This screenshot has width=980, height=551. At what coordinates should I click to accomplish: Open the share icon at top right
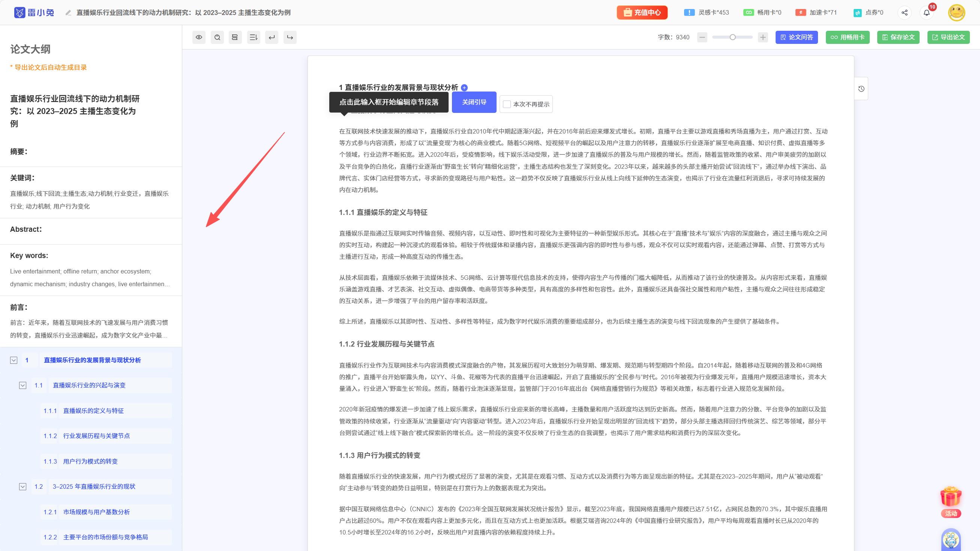905,12
